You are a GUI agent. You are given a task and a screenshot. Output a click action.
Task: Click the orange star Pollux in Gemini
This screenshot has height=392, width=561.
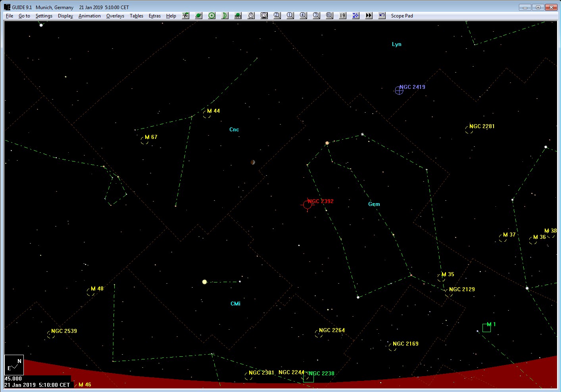click(x=327, y=143)
